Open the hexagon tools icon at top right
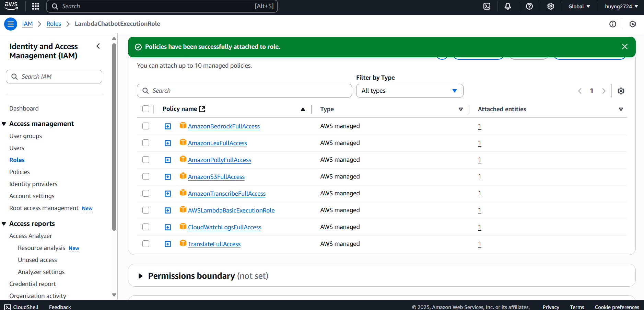This screenshot has width=644, height=310. [x=633, y=24]
